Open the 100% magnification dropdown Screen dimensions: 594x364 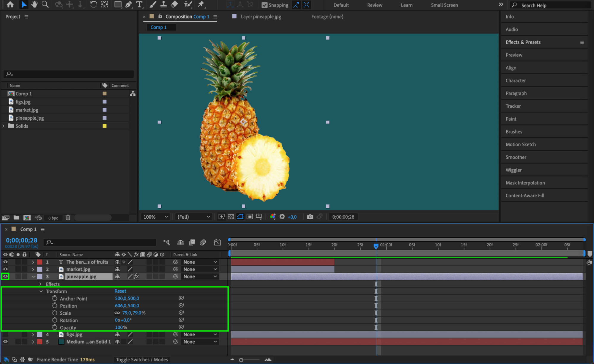(156, 217)
